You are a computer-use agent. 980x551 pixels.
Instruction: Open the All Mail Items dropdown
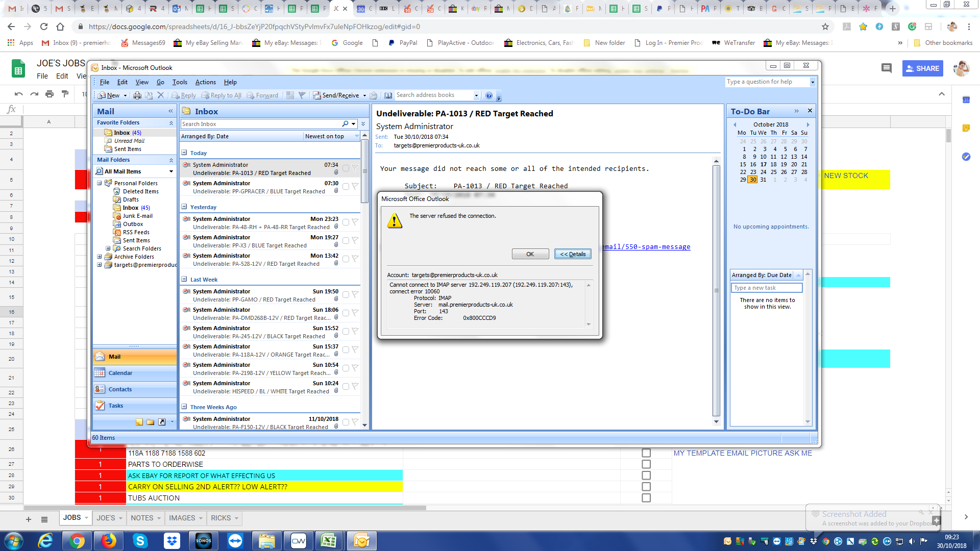tap(171, 171)
